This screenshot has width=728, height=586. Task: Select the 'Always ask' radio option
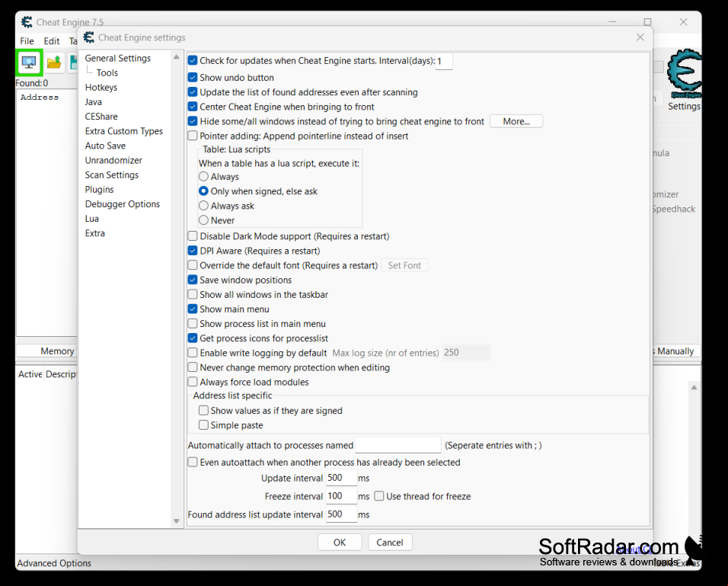203,206
